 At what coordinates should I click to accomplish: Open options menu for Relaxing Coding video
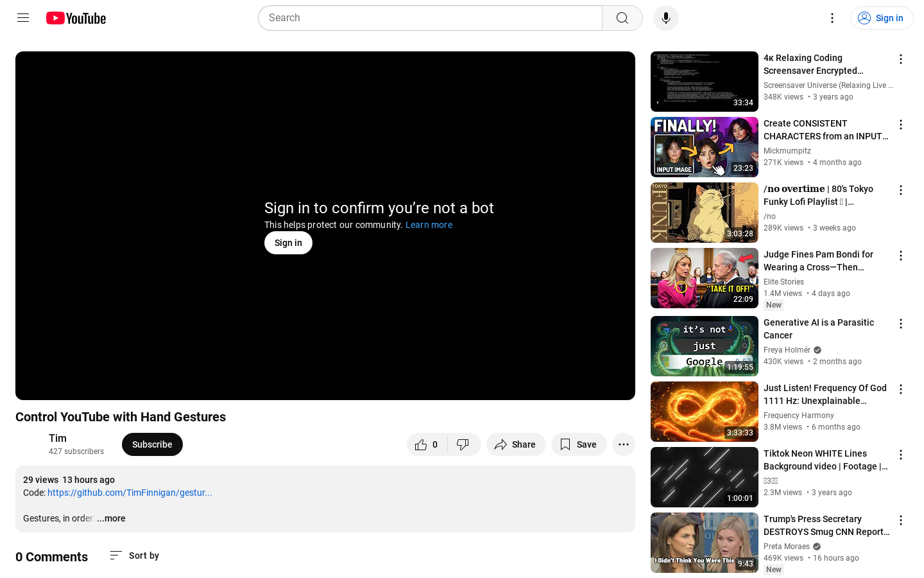900,59
